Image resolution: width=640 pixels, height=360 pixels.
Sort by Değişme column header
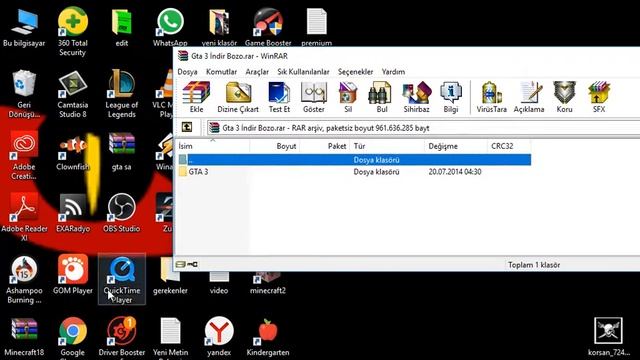(456, 146)
